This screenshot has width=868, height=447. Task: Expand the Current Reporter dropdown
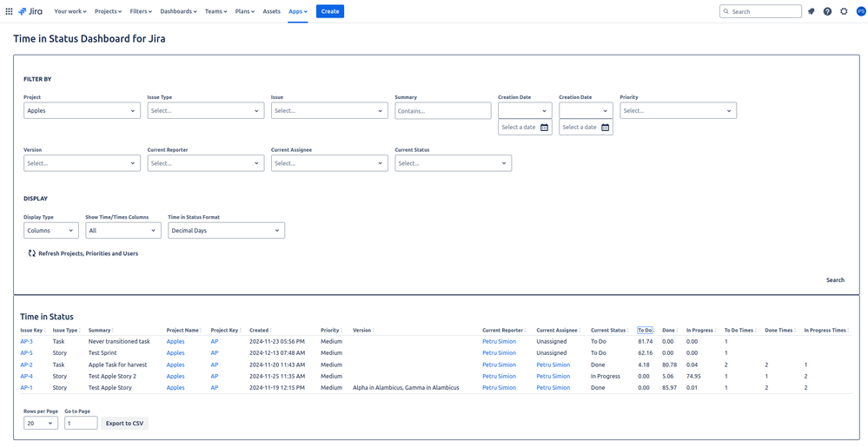[205, 163]
